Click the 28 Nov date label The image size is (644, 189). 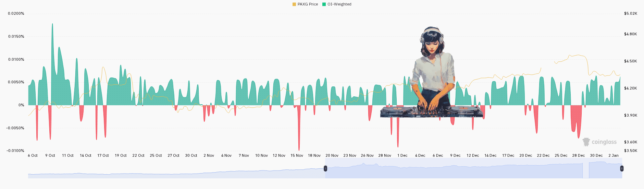tap(385, 155)
